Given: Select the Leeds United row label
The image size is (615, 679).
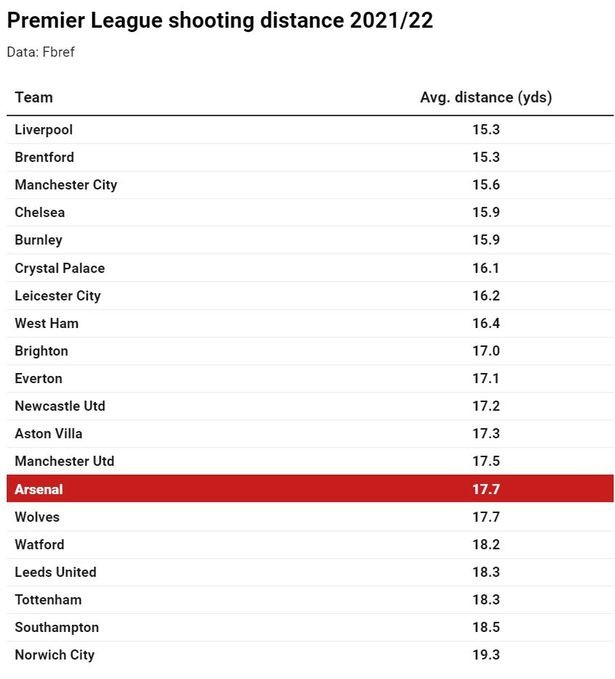Looking at the screenshot, I should [55, 572].
